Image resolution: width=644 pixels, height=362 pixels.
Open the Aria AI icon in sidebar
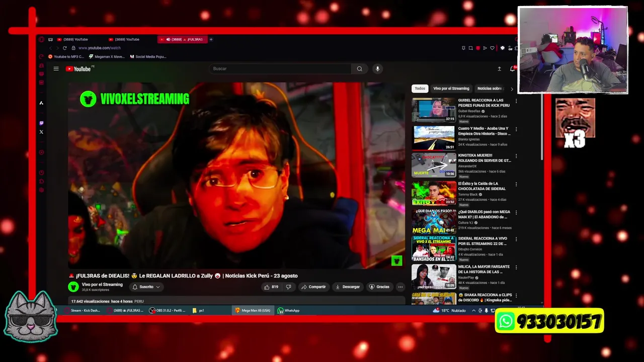pos(41,103)
